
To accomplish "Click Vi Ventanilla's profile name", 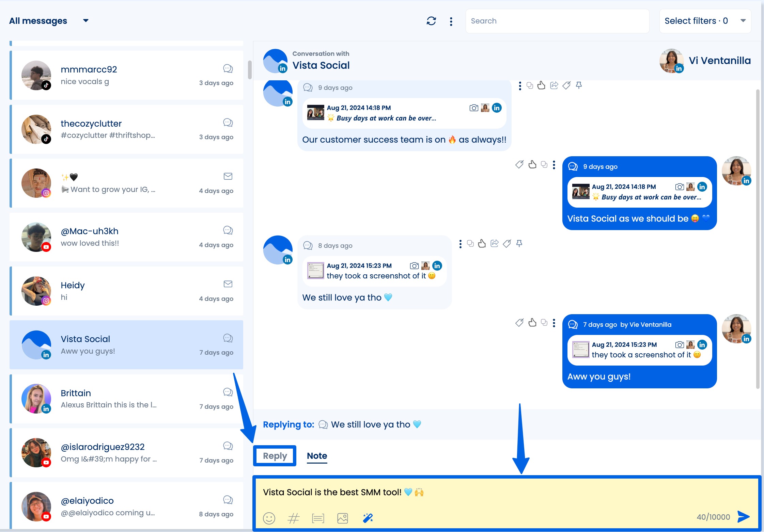I will (x=720, y=61).
